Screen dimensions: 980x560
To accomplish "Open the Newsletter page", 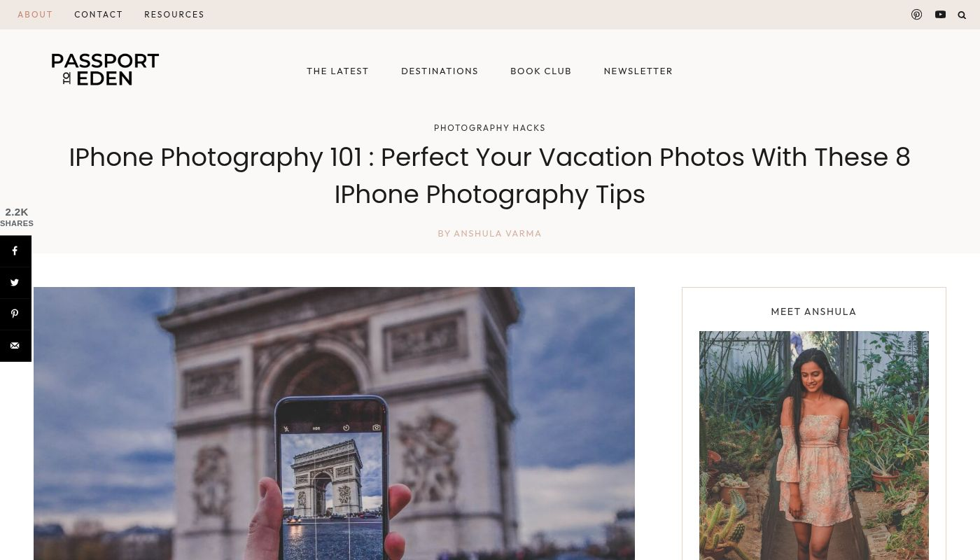I will tap(638, 71).
